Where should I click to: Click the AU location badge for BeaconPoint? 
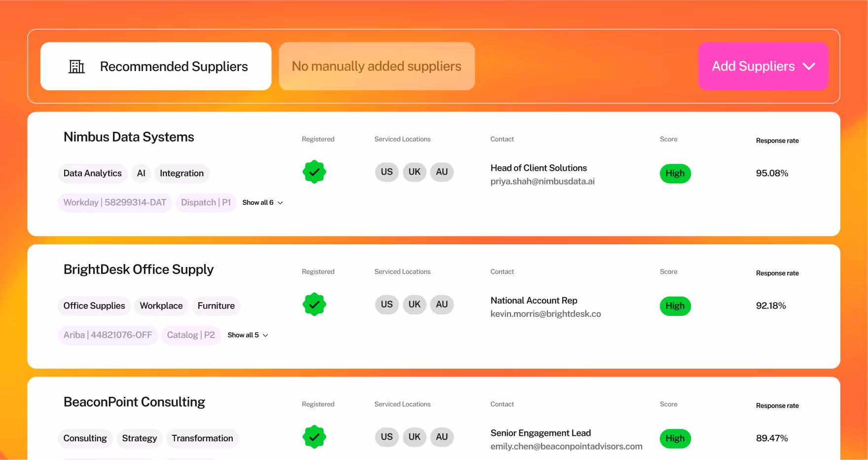pos(442,437)
